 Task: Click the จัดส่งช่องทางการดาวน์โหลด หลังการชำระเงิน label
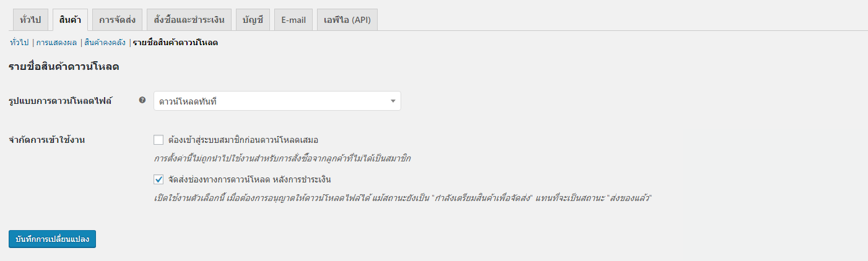pos(250,179)
